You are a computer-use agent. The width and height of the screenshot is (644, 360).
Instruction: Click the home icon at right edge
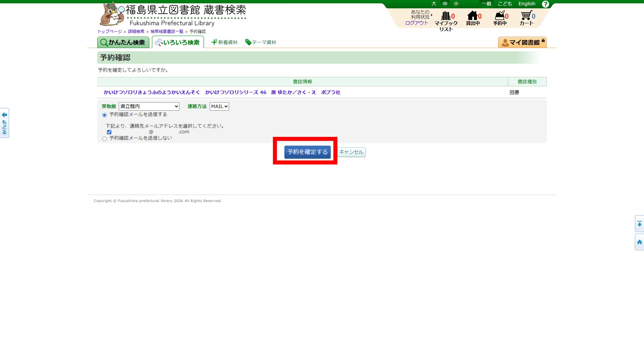point(639,242)
